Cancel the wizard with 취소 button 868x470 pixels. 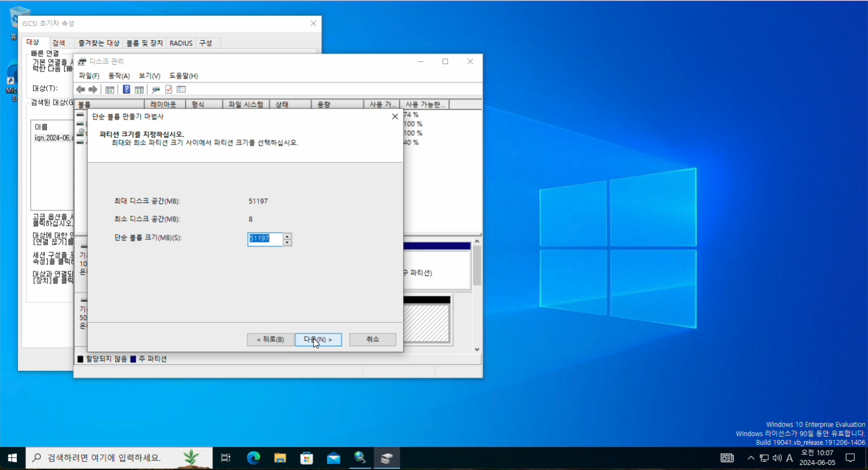point(372,340)
